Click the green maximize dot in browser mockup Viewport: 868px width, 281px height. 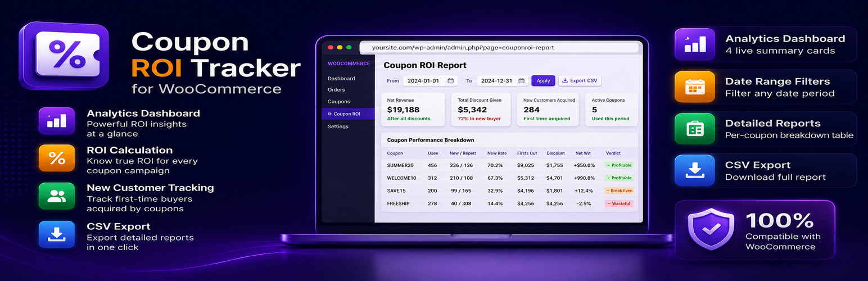(349, 48)
